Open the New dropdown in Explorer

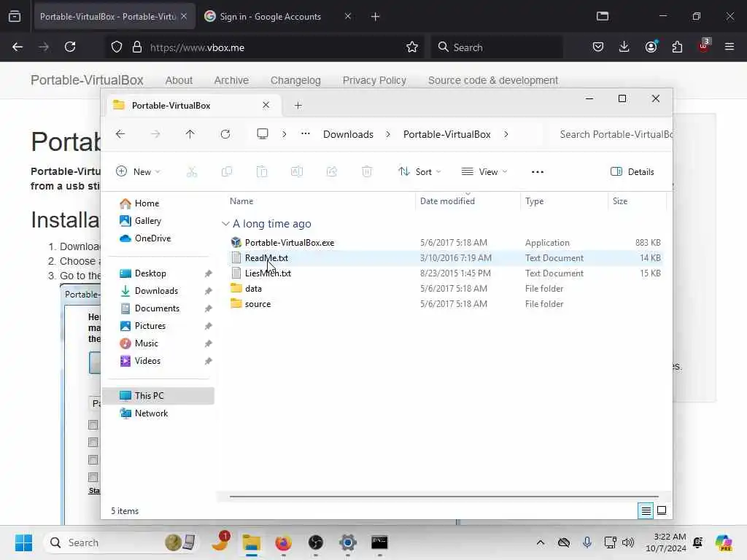click(138, 172)
